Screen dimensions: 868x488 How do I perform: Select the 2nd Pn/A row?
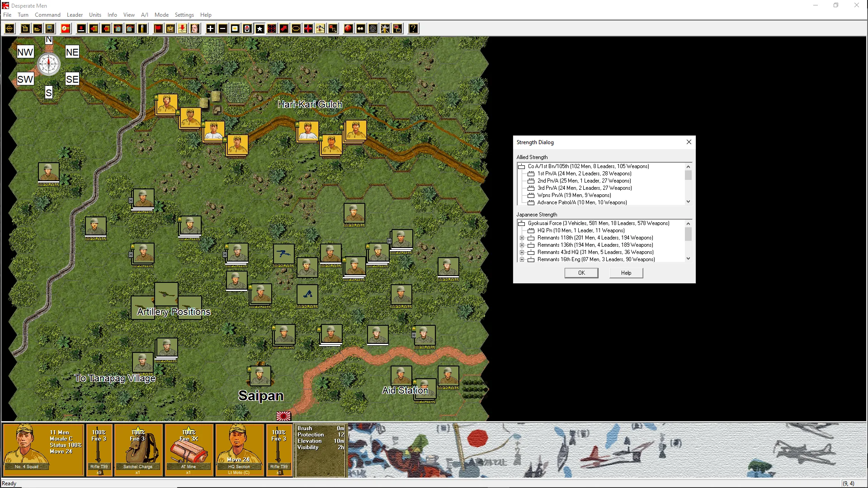(584, 181)
